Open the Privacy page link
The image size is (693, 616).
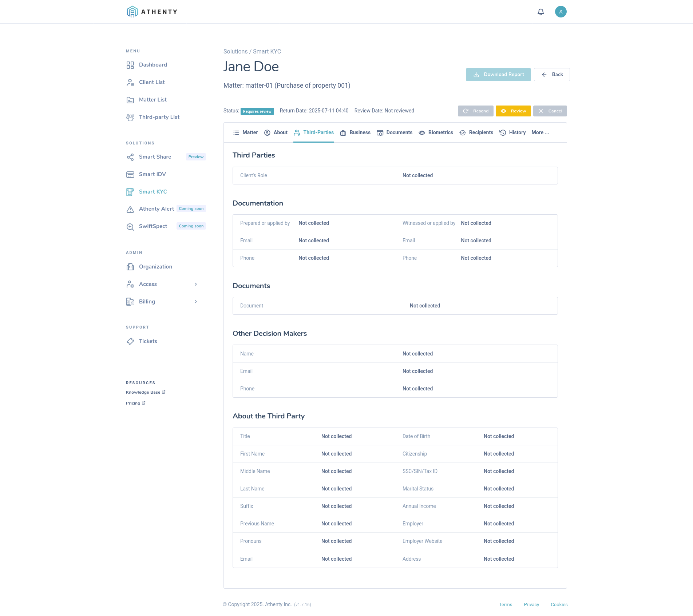[x=531, y=604]
